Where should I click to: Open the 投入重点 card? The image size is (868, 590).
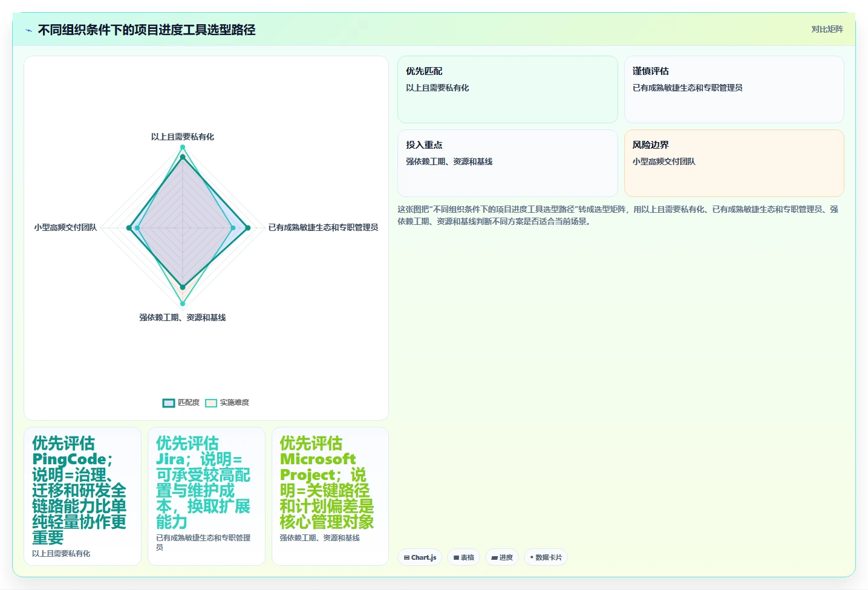[507, 163]
